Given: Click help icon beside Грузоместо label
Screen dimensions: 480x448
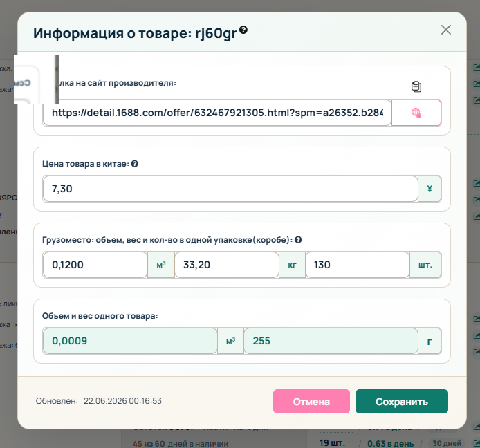Looking at the screenshot, I should [x=298, y=240].
